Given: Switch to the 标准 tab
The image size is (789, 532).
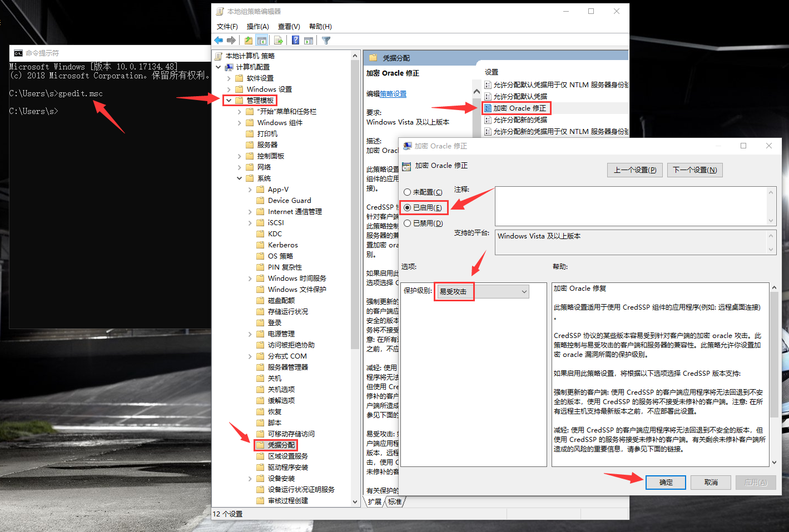Looking at the screenshot, I should 395,501.
